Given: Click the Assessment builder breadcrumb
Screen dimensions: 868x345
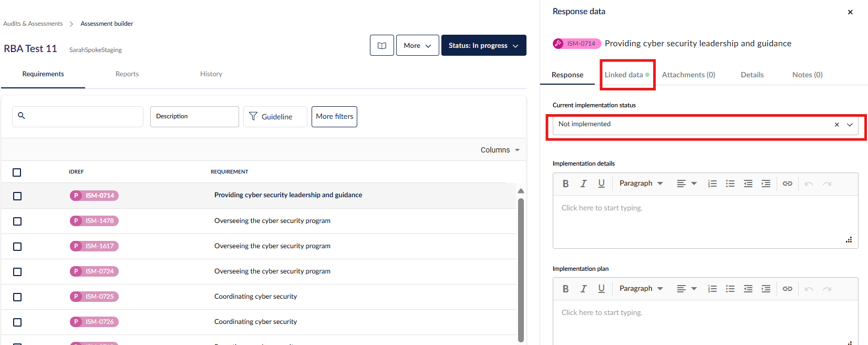Looking at the screenshot, I should pyautogui.click(x=107, y=24).
